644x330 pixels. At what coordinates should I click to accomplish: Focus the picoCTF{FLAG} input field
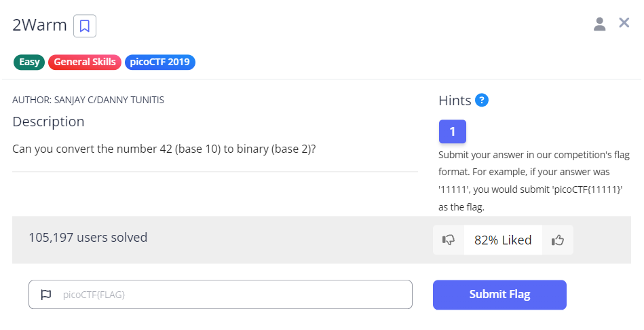(231, 295)
